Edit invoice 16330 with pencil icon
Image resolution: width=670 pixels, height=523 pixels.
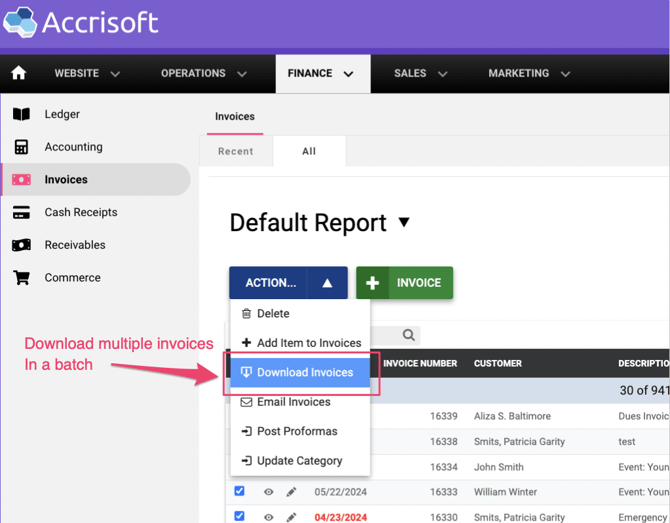[x=292, y=517]
